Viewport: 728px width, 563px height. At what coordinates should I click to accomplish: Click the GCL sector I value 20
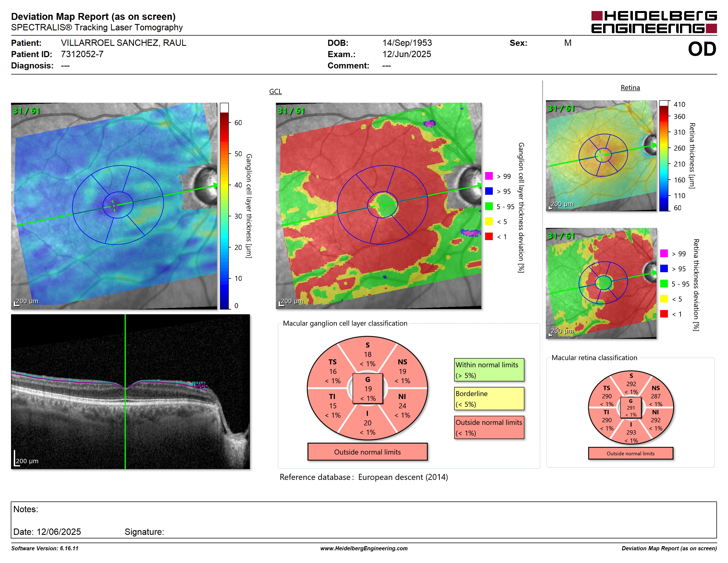pyautogui.click(x=367, y=423)
